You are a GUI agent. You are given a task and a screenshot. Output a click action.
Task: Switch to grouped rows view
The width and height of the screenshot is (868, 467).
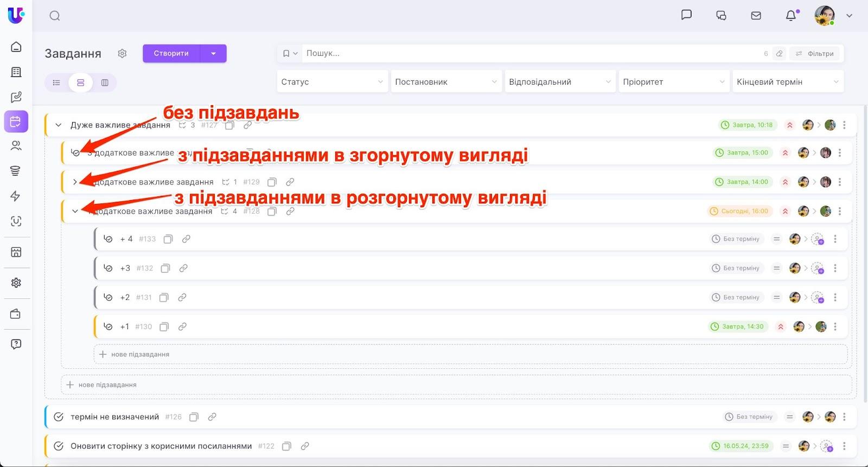pyautogui.click(x=80, y=82)
